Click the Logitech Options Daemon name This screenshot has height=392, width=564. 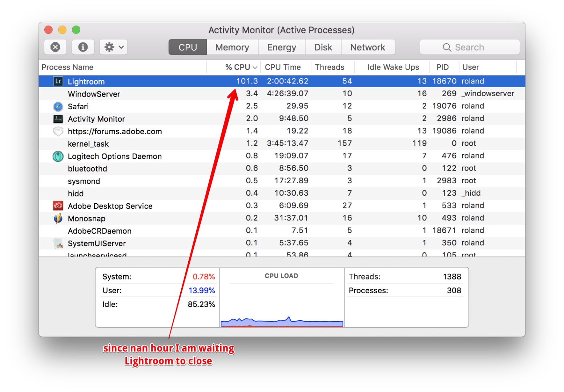115,156
